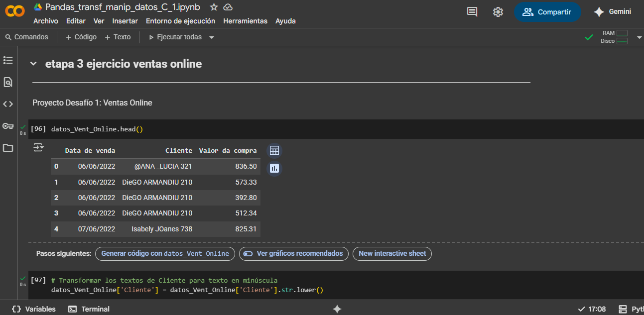Click Ejecutar todas to run all cells
The height and width of the screenshot is (315, 644).
pos(175,37)
